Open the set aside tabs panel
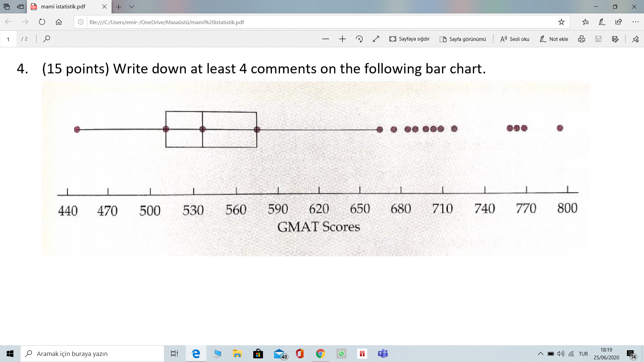 20,6
